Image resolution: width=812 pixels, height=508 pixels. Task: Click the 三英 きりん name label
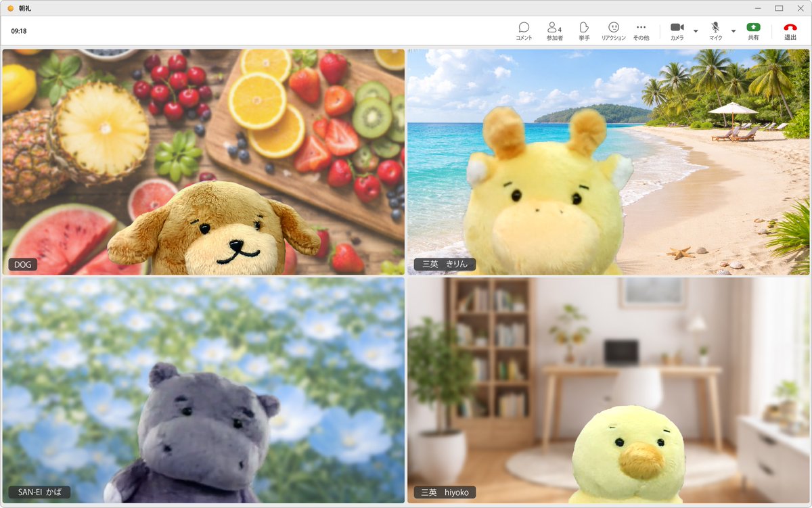(445, 264)
